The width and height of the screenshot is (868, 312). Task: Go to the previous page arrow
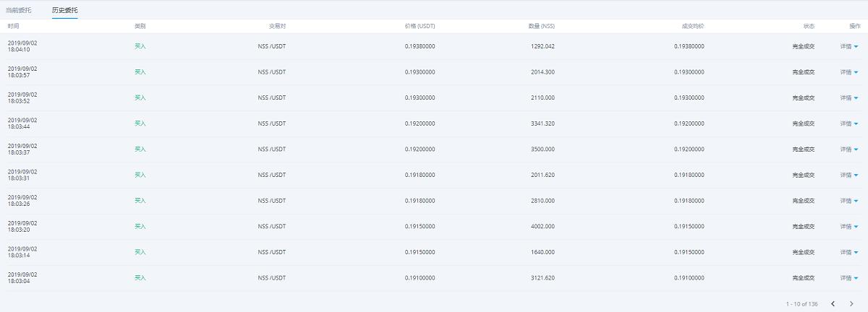coord(833,304)
